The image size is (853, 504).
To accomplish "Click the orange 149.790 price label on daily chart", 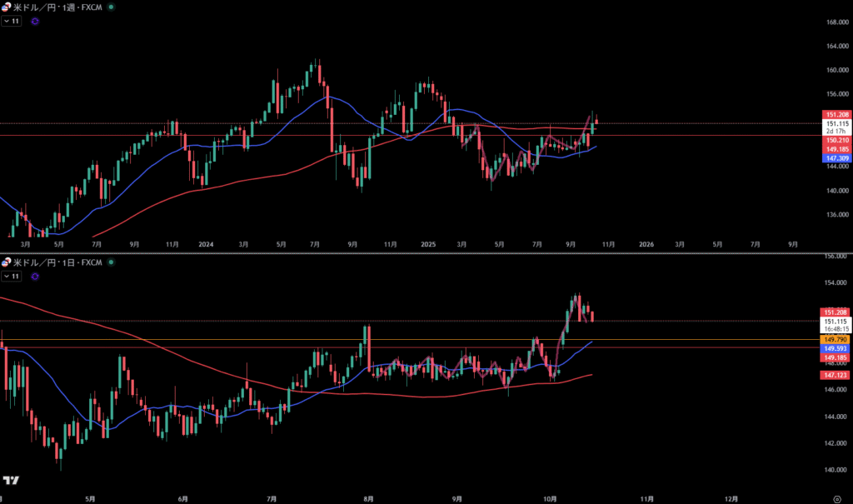I will point(836,340).
